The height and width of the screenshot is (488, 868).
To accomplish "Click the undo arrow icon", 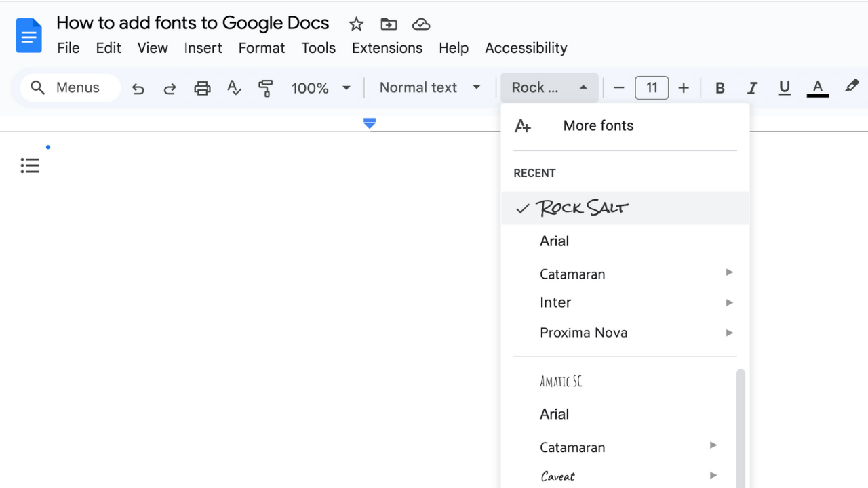I will [138, 88].
